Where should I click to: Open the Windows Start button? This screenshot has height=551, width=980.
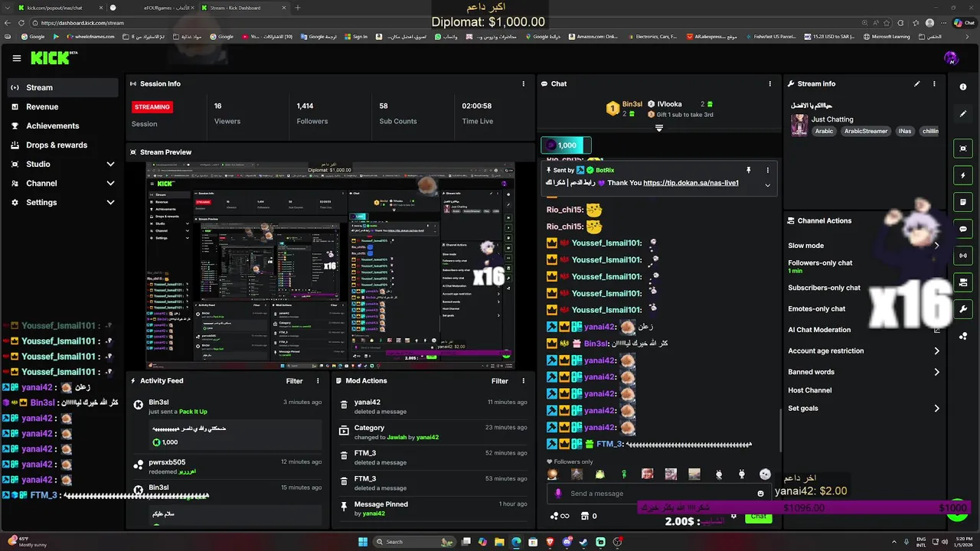[363, 542]
